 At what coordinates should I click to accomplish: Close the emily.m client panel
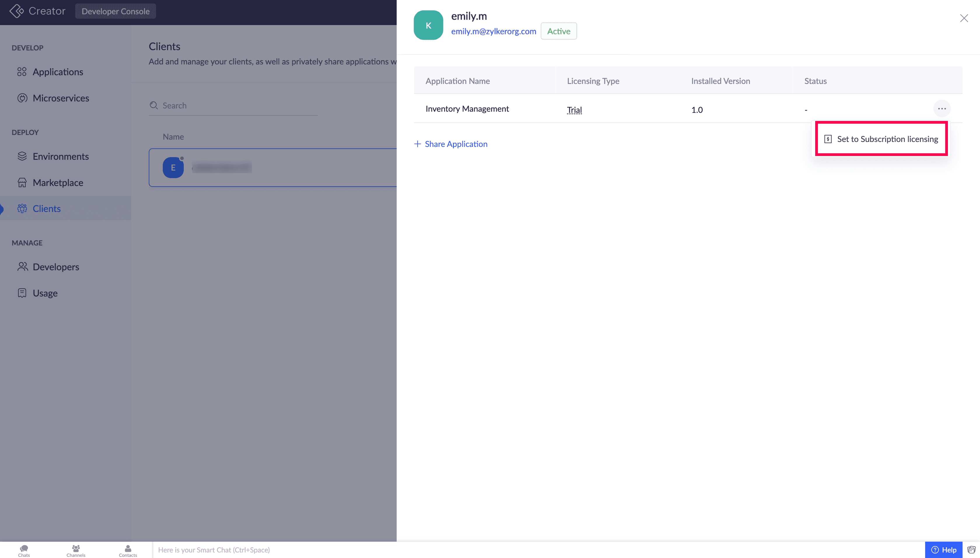[x=964, y=18]
